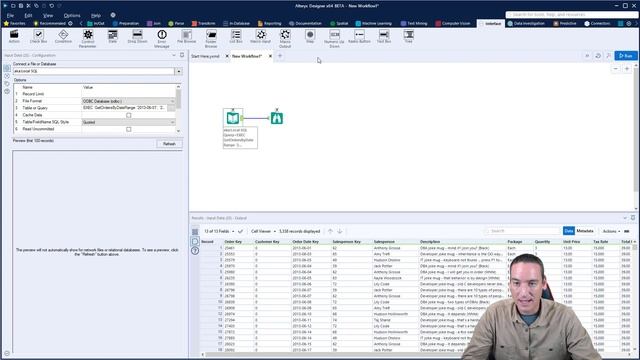Select the Drop Down interface tool
The height and width of the screenshot is (360, 640).
click(x=137, y=37)
